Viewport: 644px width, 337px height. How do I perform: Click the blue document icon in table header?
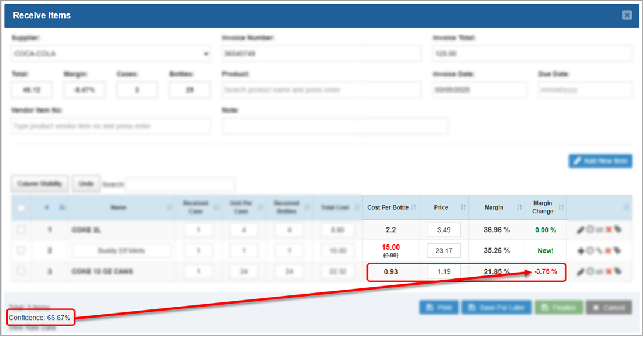pyautogui.click(x=62, y=207)
